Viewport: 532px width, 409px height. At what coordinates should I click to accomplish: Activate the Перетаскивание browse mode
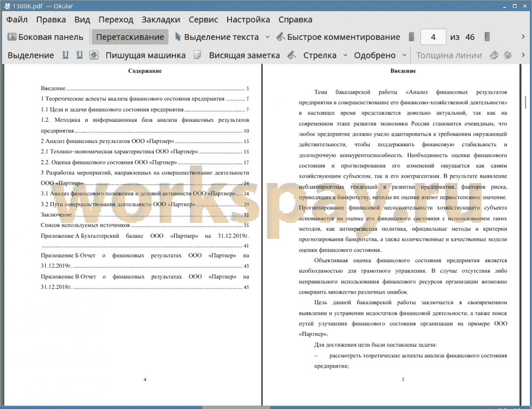coord(130,37)
